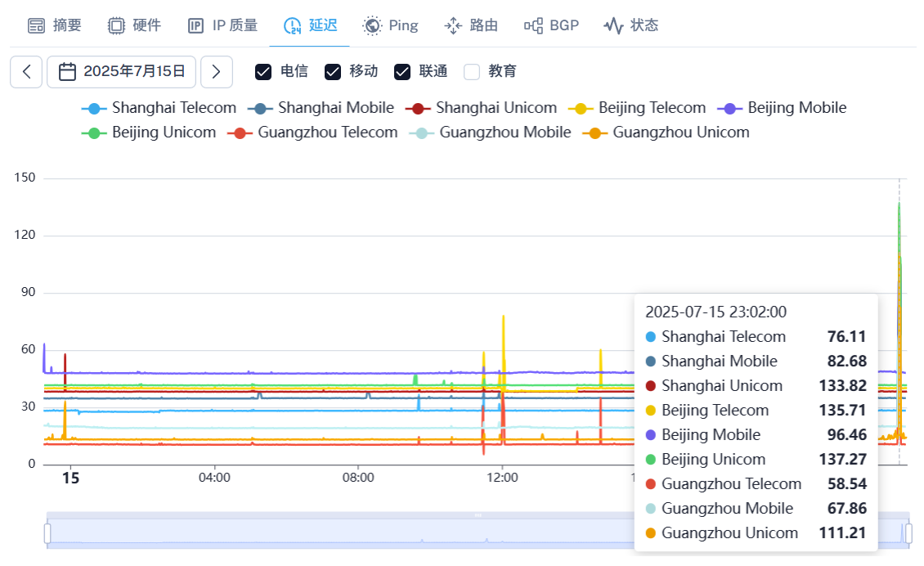Enable the 教育 (Education) checkbox
Viewport: 924px width, 566px height.
coord(472,72)
